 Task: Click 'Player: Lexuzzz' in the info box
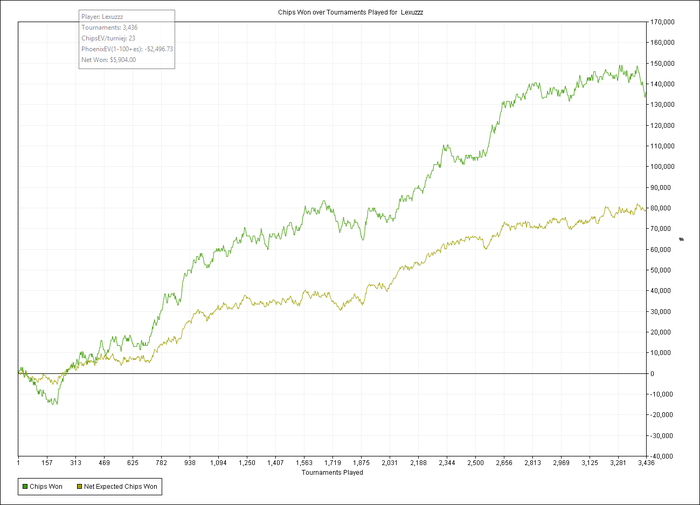tap(102, 17)
